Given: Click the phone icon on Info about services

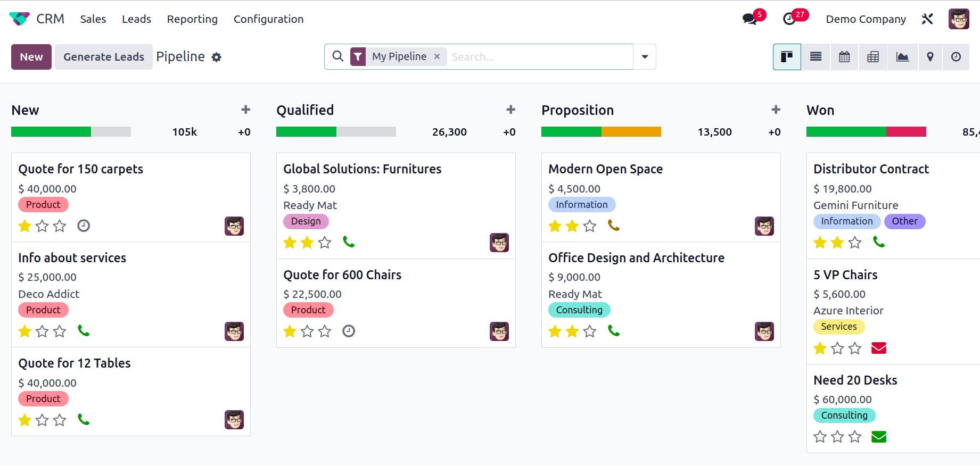Looking at the screenshot, I should tap(84, 331).
